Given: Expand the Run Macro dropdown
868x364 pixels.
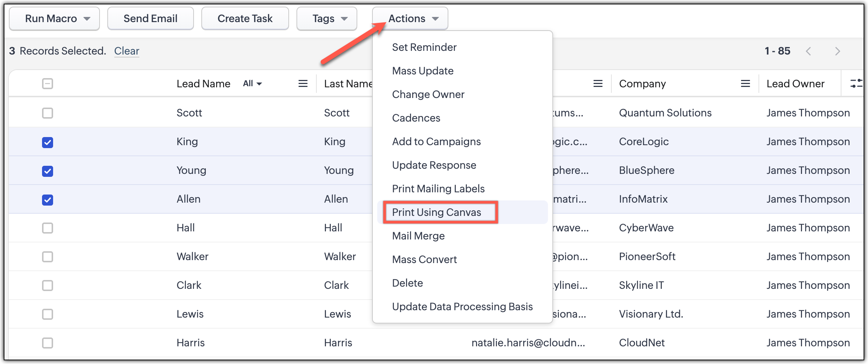Looking at the screenshot, I should point(54,18).
